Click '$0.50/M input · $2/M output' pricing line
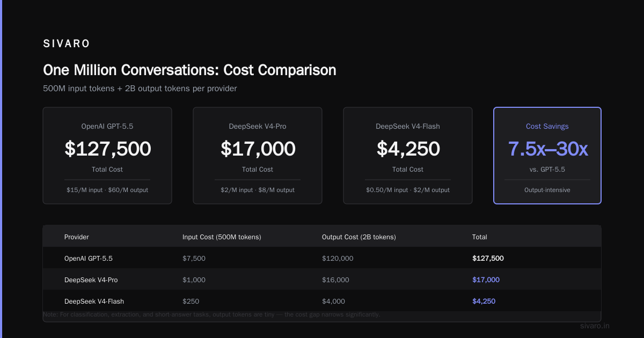This screenshot has width=644, height=338. [408, 190]
